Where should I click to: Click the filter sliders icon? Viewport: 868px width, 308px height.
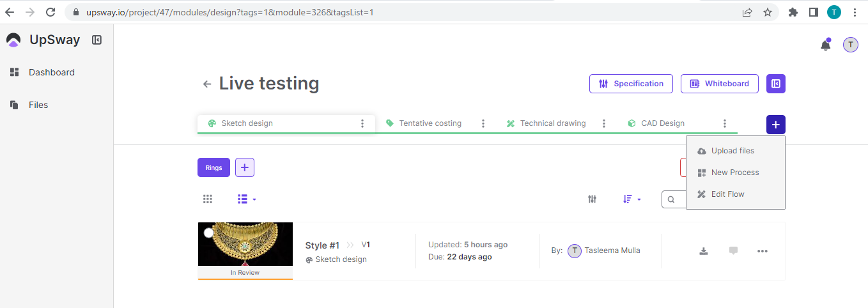tap(593, 199)
